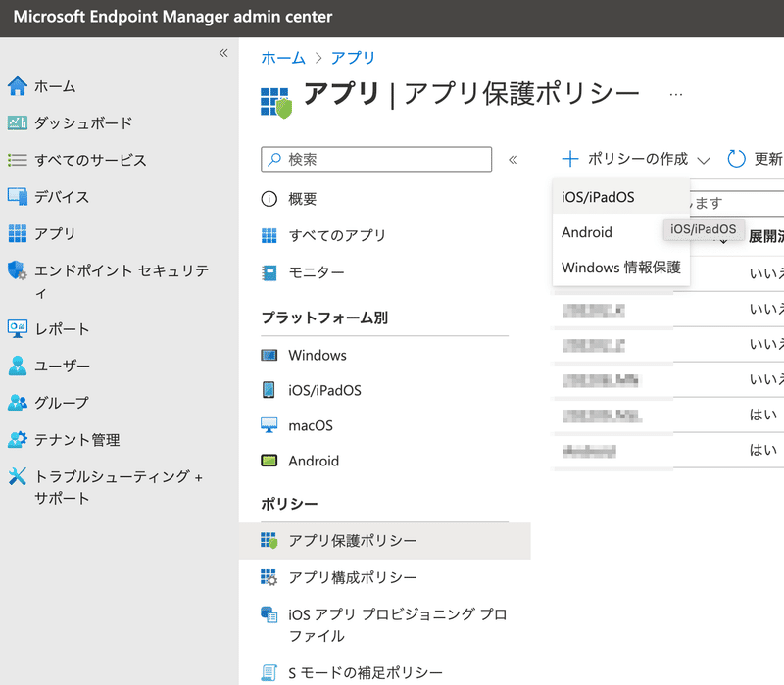Click the app icon next to the page title

pyautogui.click(x=276, y=103)
